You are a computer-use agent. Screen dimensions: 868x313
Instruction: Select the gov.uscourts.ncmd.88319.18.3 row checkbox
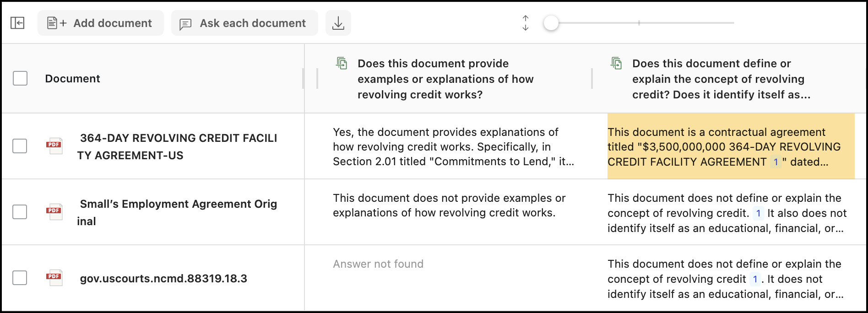20,278
